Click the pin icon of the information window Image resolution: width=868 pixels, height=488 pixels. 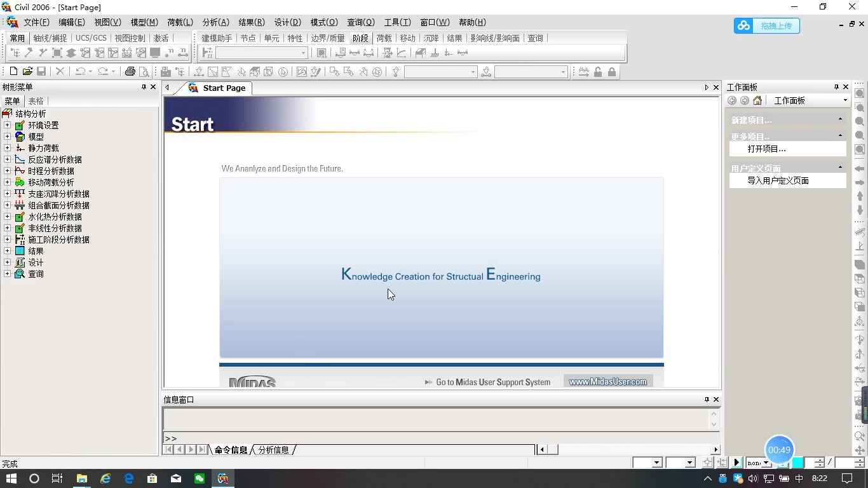coord(707,400)
